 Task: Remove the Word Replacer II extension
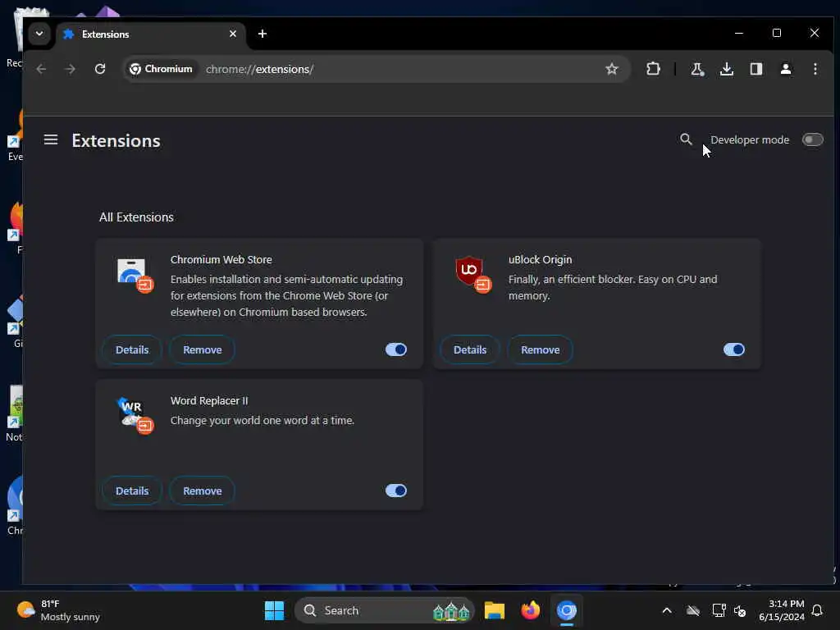coord(203,491)
